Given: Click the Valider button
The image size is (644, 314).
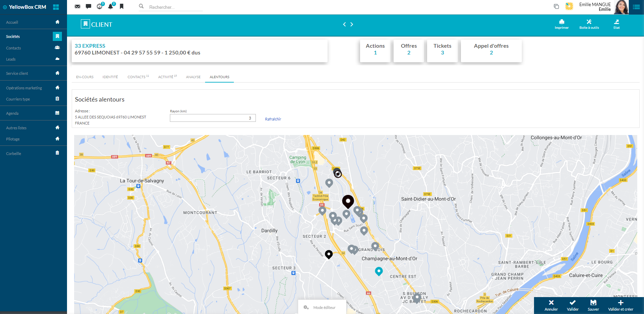Looking at the screenshot, I should [572, 305].
